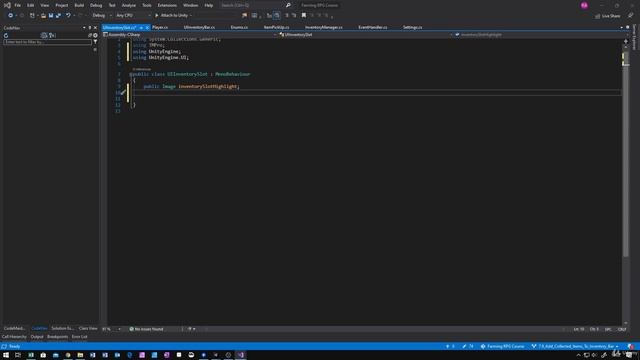Click the user account avatar

tap(584, 5)
